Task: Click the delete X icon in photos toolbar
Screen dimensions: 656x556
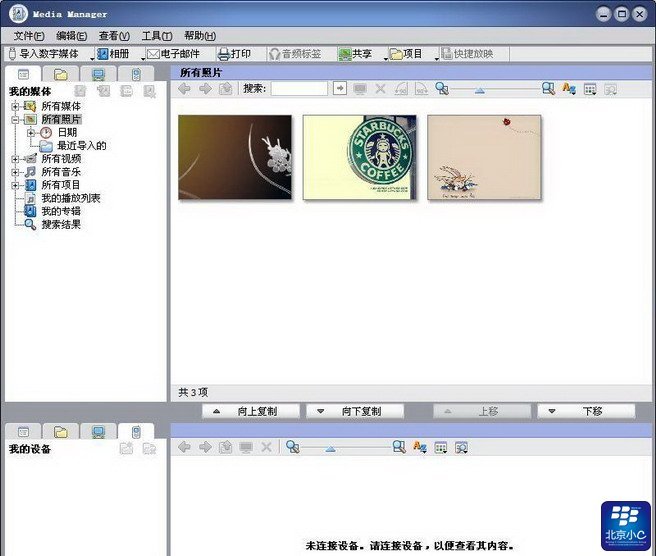Action: 380,89
